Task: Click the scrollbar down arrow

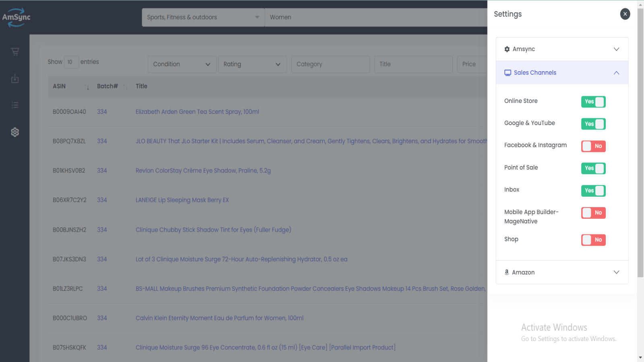Action: pyautogui.click(x=640, y=358)
